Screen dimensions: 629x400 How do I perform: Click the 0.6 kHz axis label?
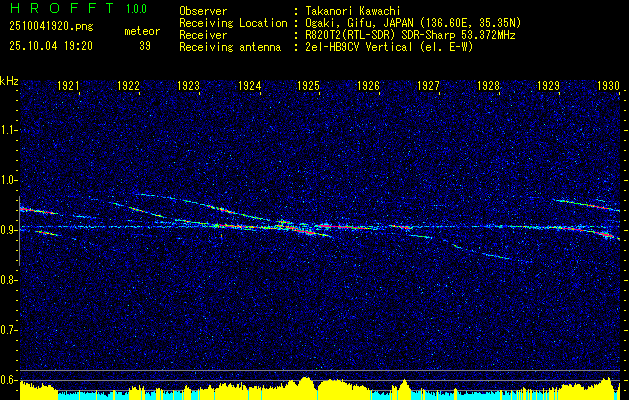pyautogui.click(x=8, y=380)
